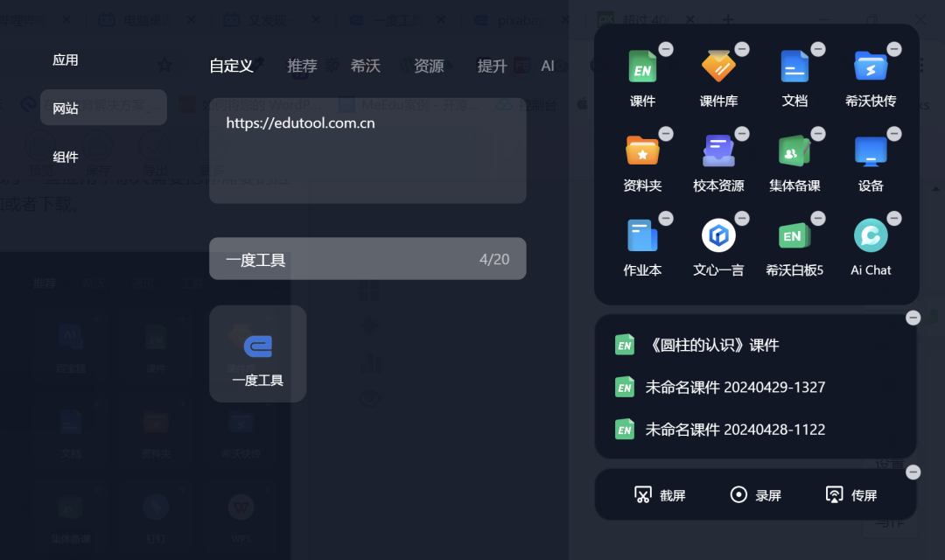Remove 校本资源 via minus badge
The height and width of the screenshot is (560, 945).
click(743, 133)
